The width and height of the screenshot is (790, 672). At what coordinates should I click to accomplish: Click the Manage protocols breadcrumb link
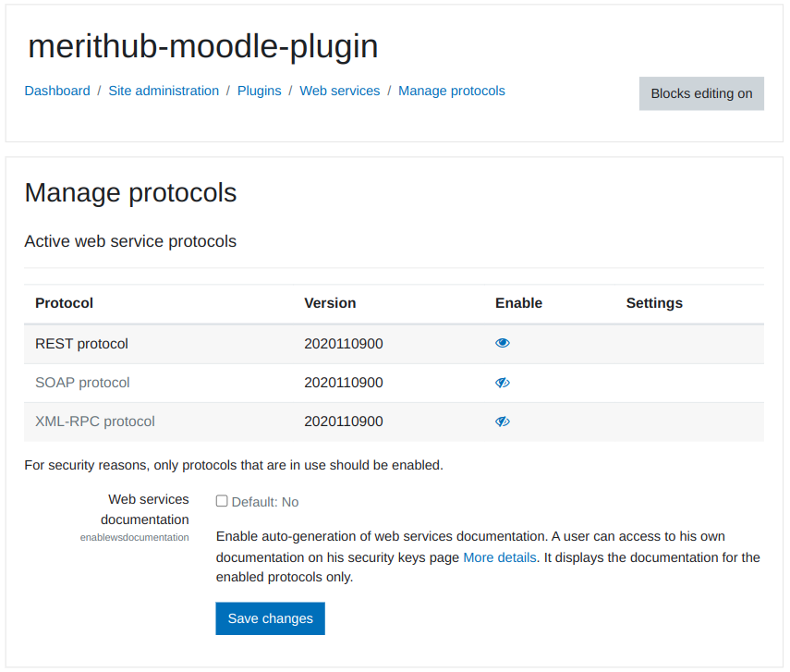[452, 91]
